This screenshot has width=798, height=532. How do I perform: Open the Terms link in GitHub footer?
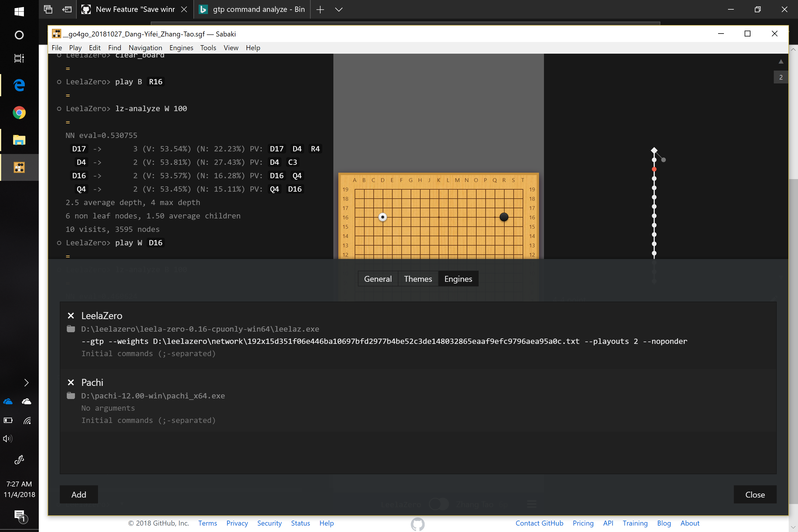(207, 523)
